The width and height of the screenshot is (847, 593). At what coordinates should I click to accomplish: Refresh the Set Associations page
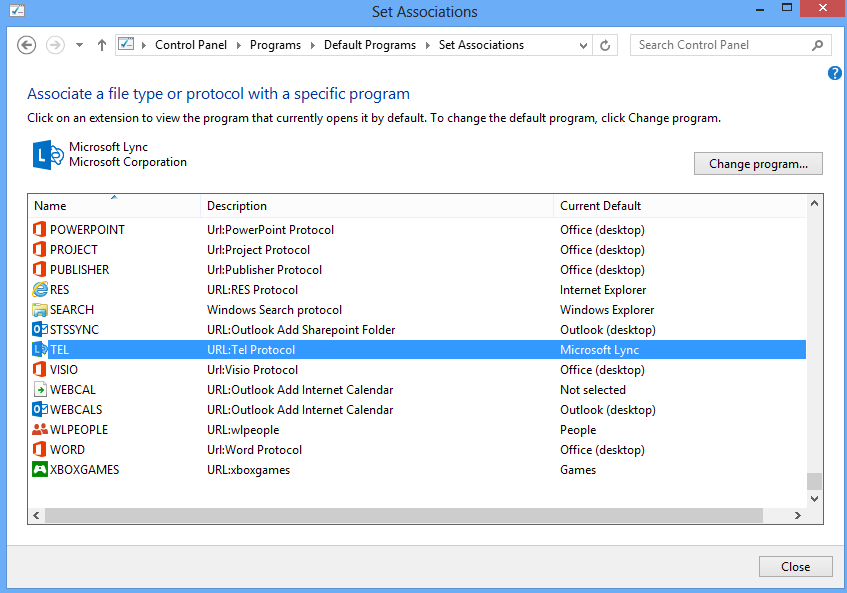coord(605,45)
